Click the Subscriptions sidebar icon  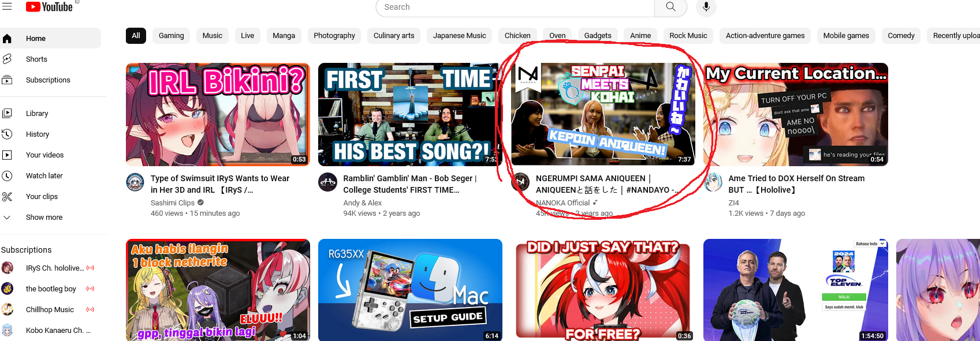pos(7,80)
